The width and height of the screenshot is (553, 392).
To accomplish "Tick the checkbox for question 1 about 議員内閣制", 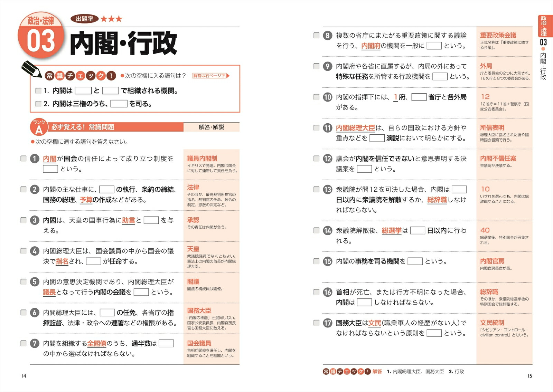I will point(24,159).
